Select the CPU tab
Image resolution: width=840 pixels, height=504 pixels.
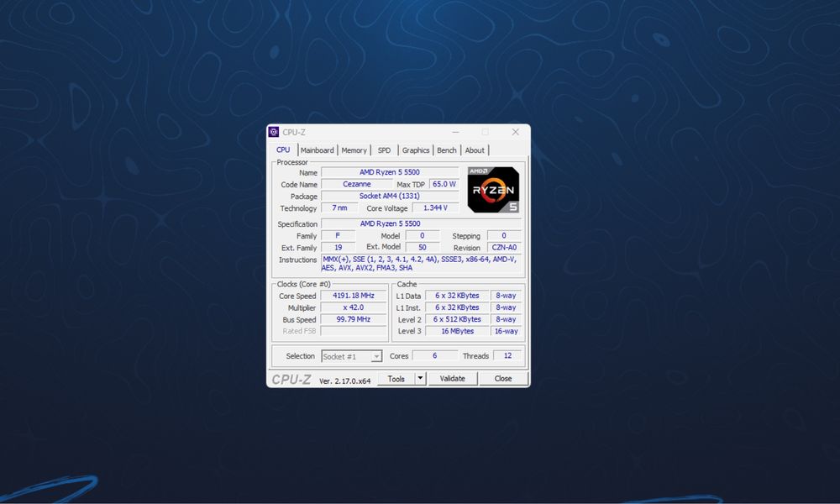[x=283, y=150]
